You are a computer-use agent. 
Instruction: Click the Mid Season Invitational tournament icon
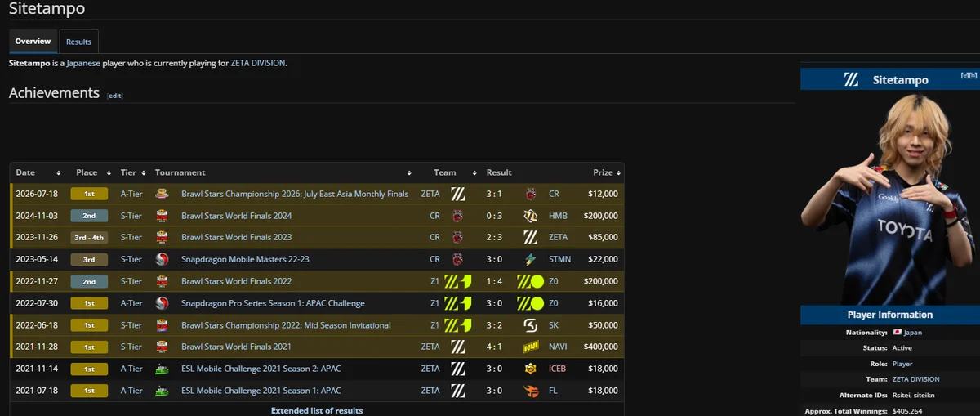[x=162, y=325]
